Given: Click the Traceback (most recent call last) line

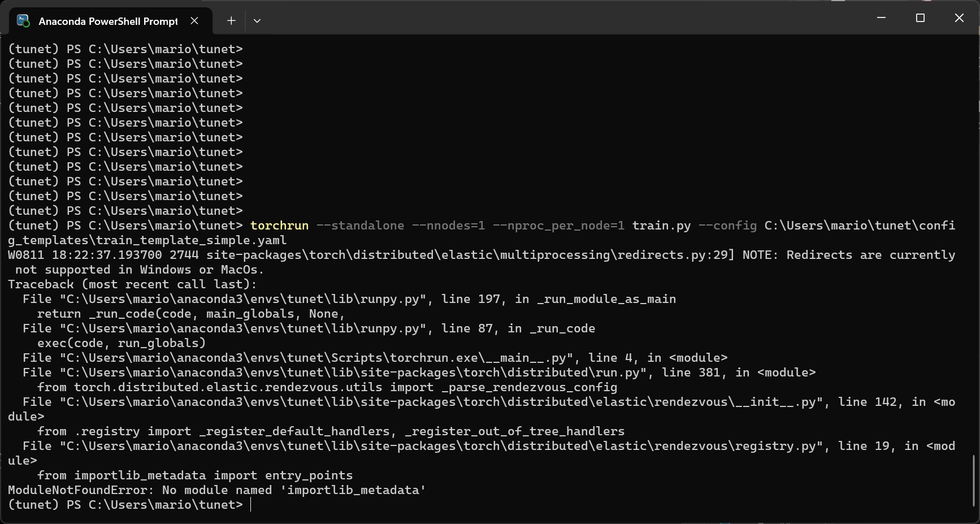Looking at the screenshot, I should (x=132, y=284).
